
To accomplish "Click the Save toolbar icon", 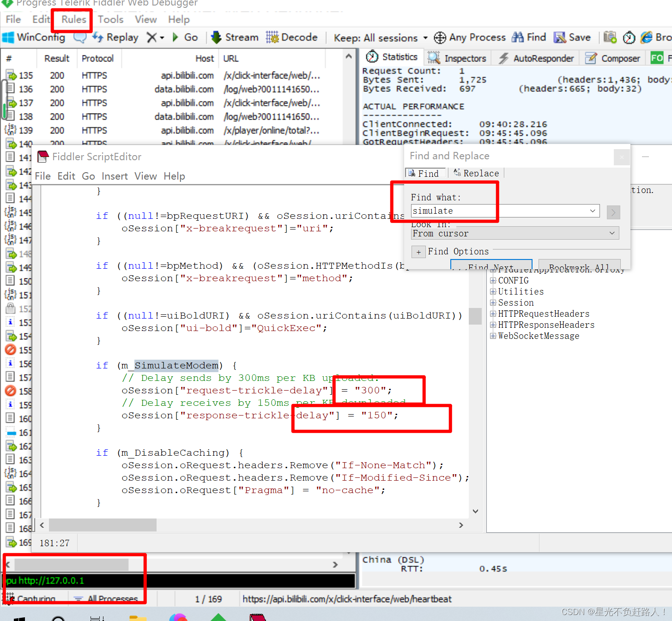I will [560, 37].
